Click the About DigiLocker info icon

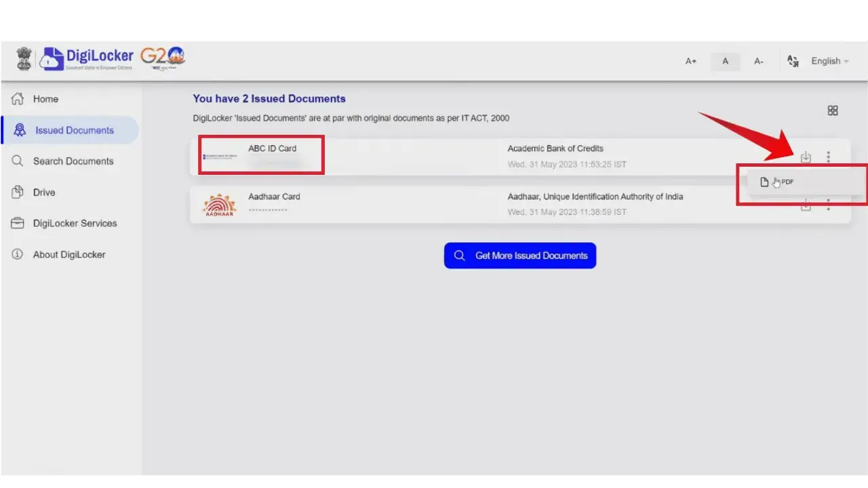[x=18, y=255]
